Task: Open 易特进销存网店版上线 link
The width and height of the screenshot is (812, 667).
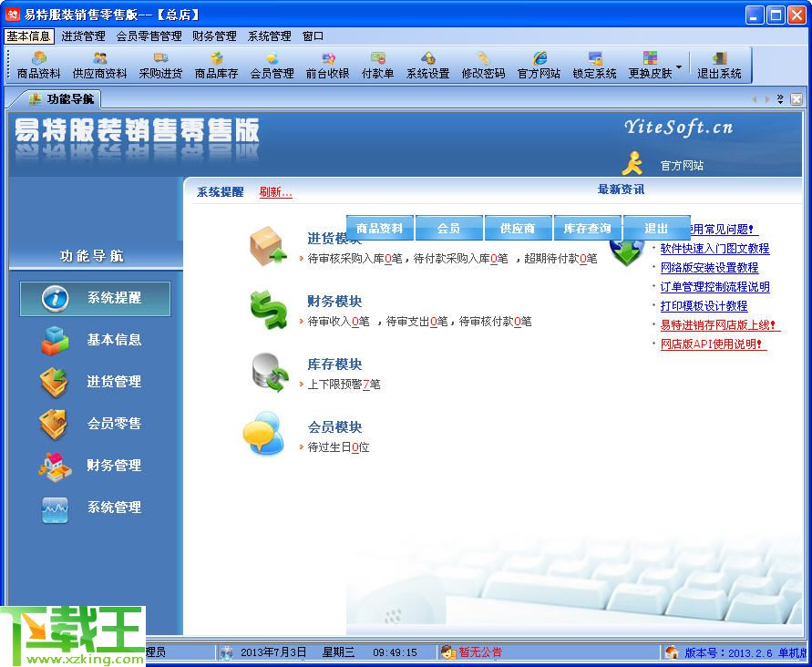Action: (718, 325)
